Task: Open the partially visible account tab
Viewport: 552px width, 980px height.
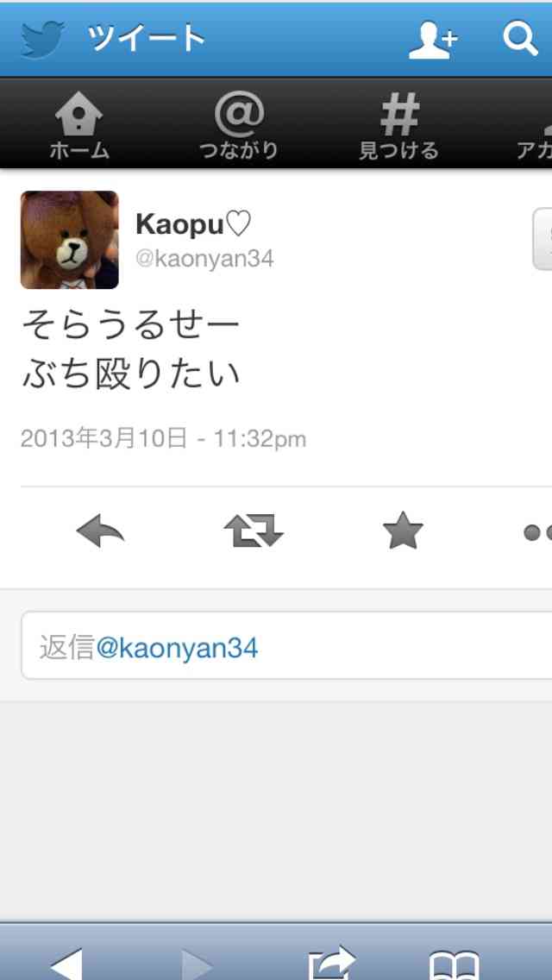Action: click(x=535, y=126)
